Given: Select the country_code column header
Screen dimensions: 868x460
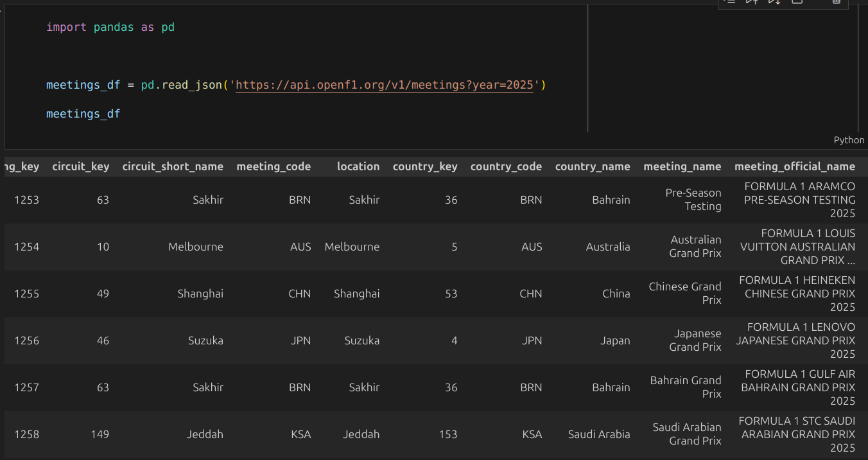Looking at the screenshot, I should click(506, 166).
